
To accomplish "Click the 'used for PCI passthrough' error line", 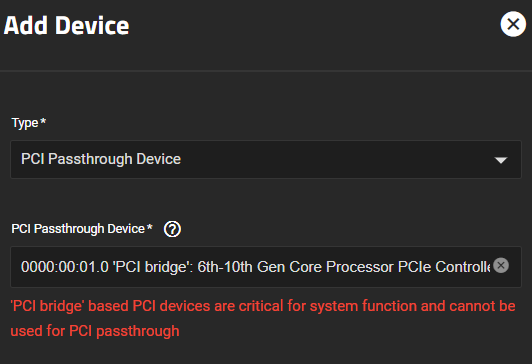I will (x=95, y=331).
